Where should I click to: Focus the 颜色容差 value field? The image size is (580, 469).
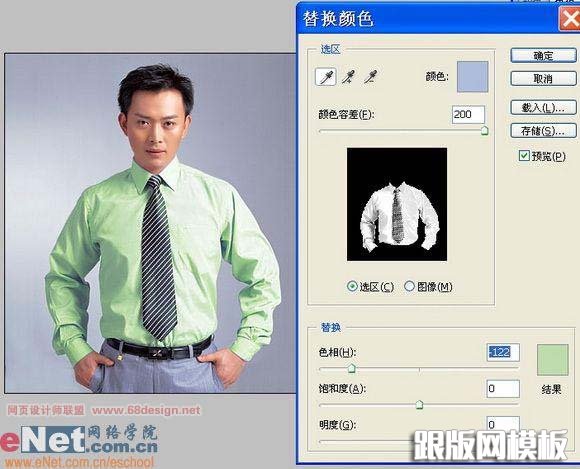468,114
